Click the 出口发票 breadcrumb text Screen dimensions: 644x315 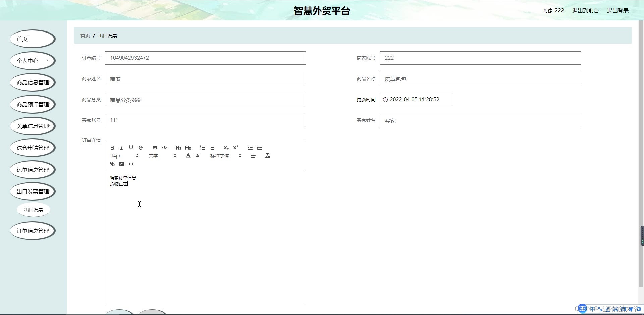(108, 36)
